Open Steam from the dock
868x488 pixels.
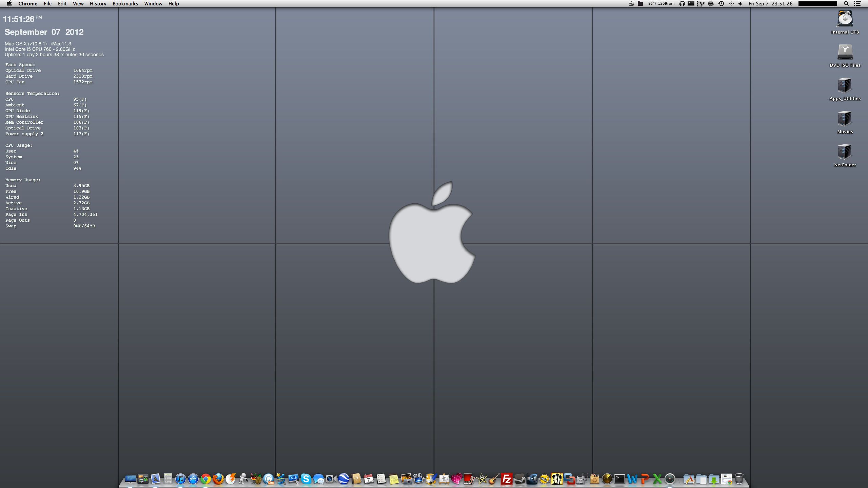pyautogui.click(x=519, y=479)
